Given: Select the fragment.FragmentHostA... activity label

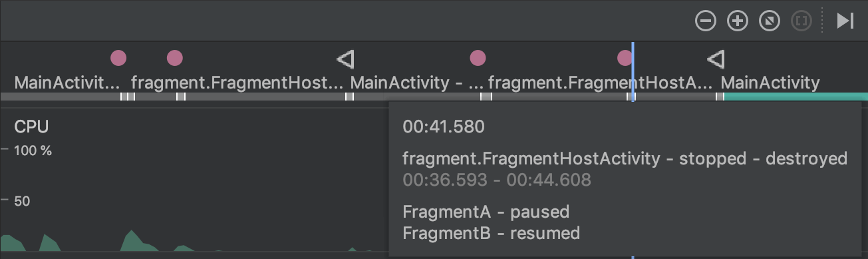Looking at the screenshot, I should click(601, 83).
